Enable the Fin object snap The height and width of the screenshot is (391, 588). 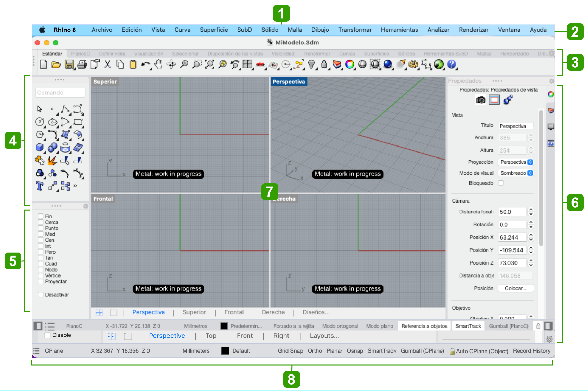pos(41,216)
